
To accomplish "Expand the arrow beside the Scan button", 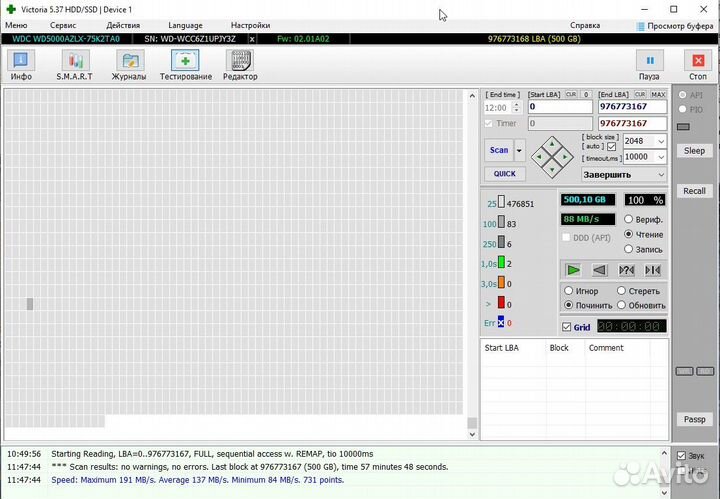I will click(x=519, y=151).
